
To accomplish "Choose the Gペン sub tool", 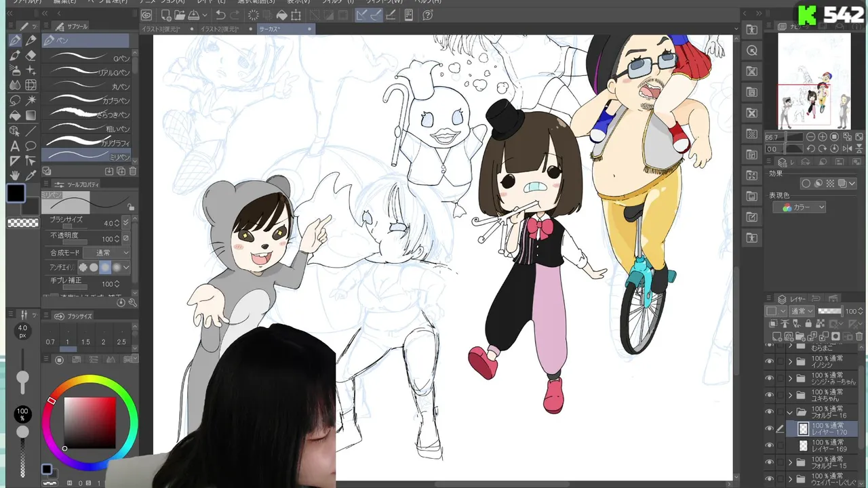I will click(87, 58).
